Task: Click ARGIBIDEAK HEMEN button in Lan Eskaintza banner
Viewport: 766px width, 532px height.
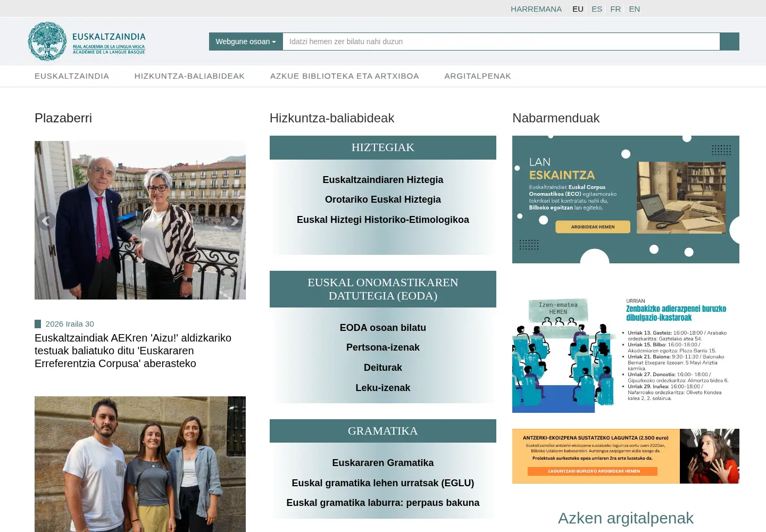Action: pyautogui.click(x=593, y=227)
